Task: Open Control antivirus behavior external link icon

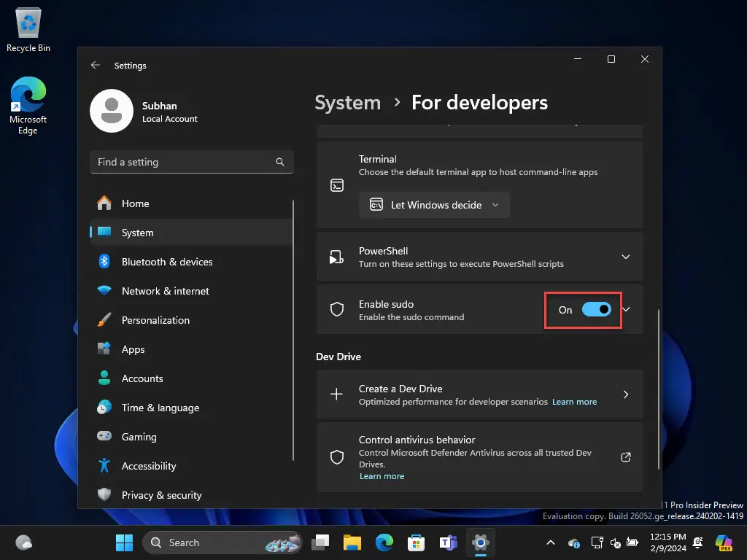Action: click(626, 457)
